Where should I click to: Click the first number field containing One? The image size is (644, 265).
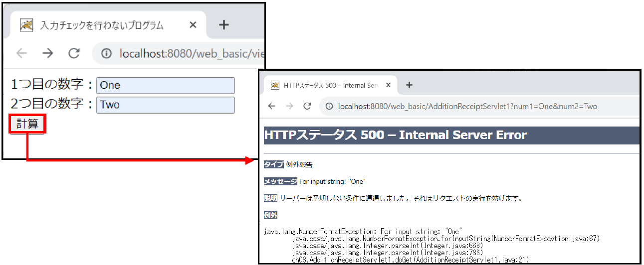[165, 85]
